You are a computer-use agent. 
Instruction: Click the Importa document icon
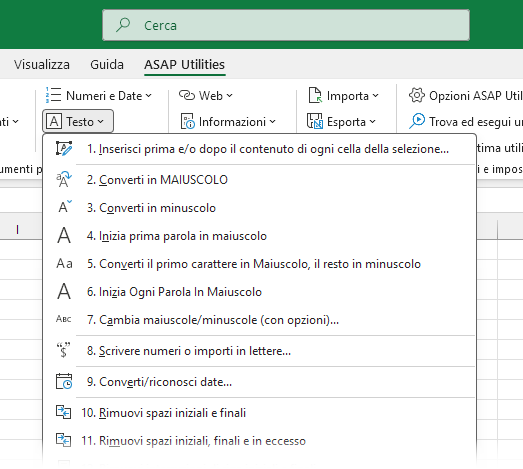(315, 95)
